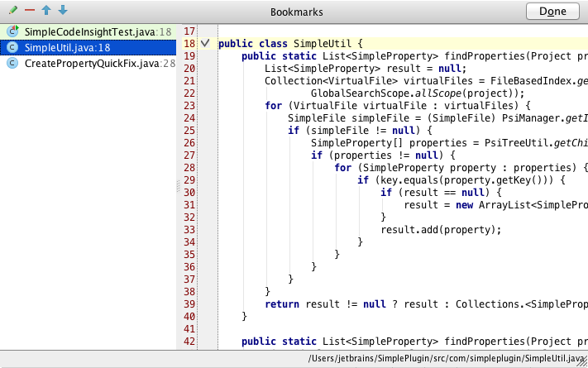Select CreatePropertyQuickFix.java:28 bookmark
Viewport: 588px width, 368px height.
coord(88,64)
